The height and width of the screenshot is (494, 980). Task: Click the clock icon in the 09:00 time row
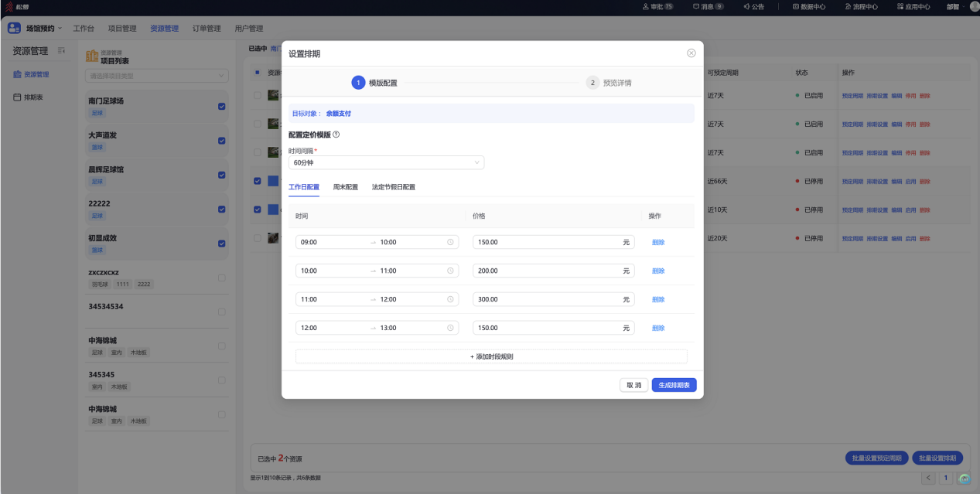tap(450, 242)
